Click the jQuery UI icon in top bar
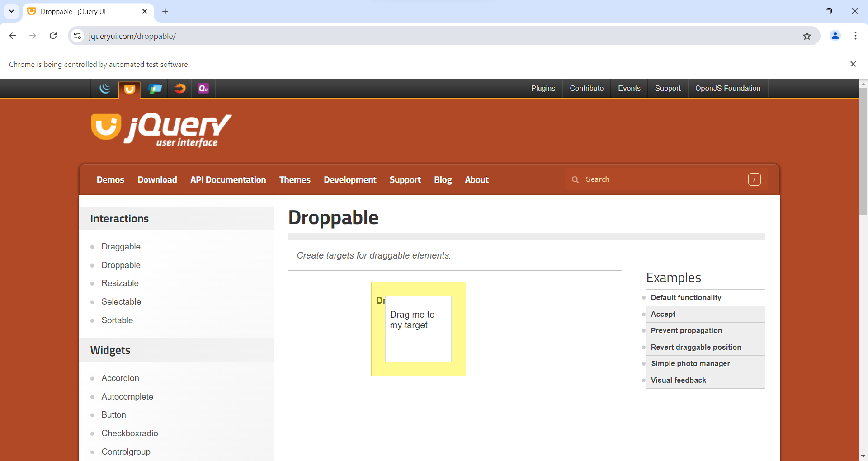 pos(129,89)
